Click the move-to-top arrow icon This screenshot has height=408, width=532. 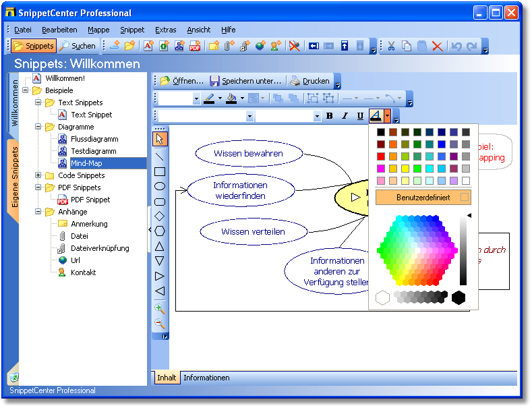[345, 46]
